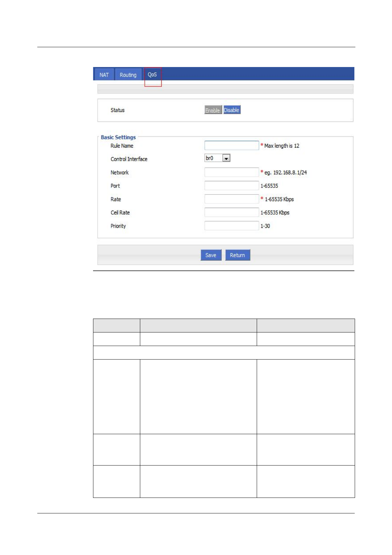Click the 'Port' label
Image resolution: width=392 pixels, height=555 pixels.
[115, 186]
